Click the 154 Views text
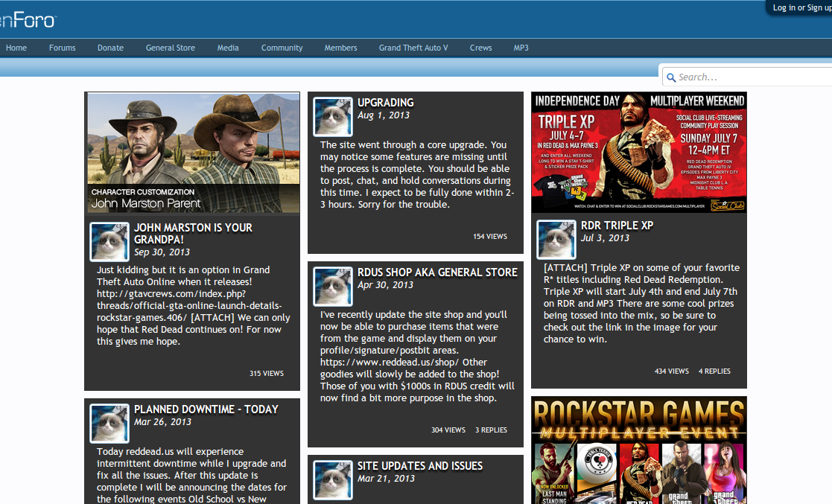The image size is (832, 504). (490, 237)
